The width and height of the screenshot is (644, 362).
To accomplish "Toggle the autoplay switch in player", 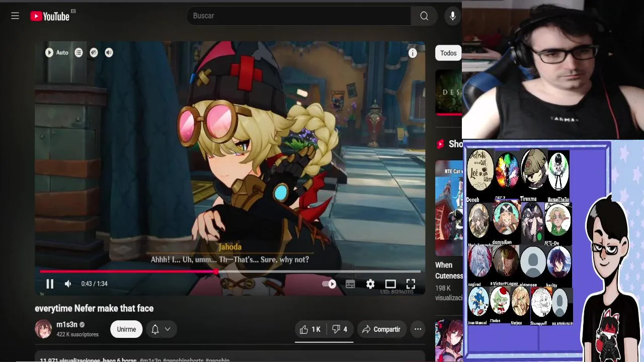I will [x=329, y=284].
